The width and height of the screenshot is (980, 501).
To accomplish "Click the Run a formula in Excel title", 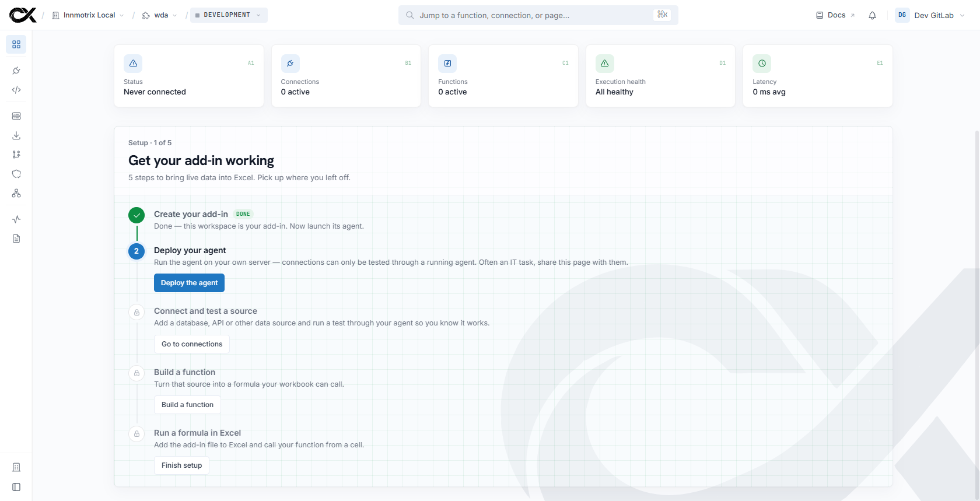I will tap(197, 433).
